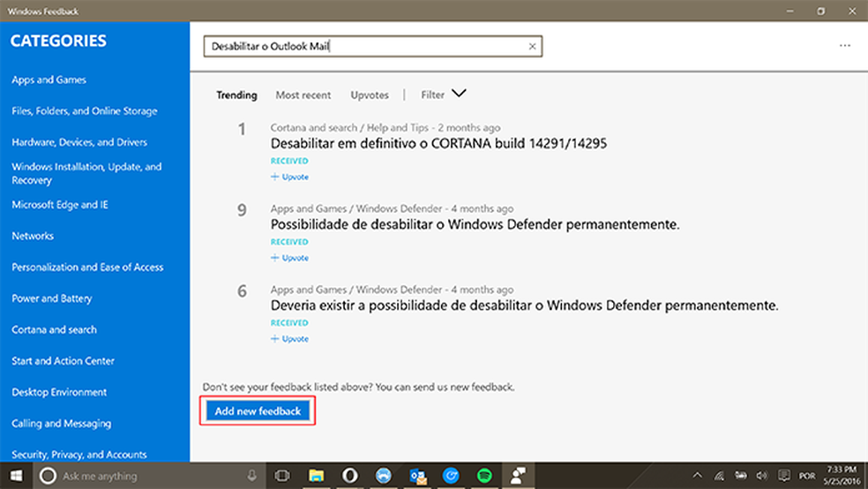Screen dimensions: 868x489
Task: Open 'Possibilidade de desabilitar o Windows Defender' feedback
Action: point(475,225)
